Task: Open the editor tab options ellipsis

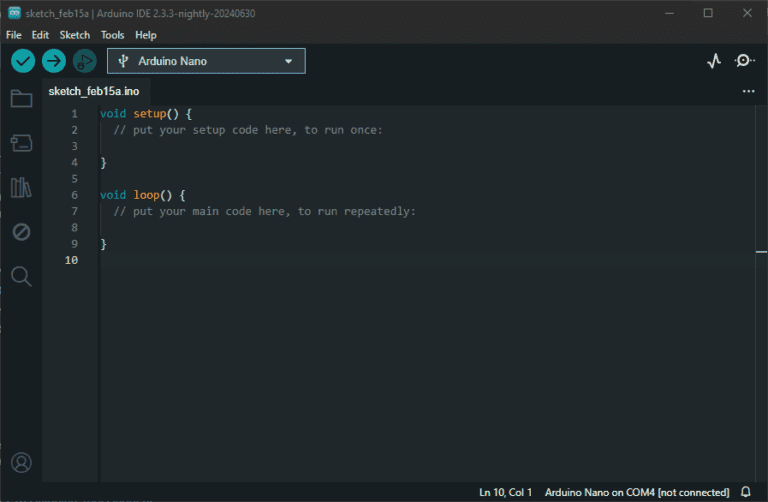Action: (748, 91)
